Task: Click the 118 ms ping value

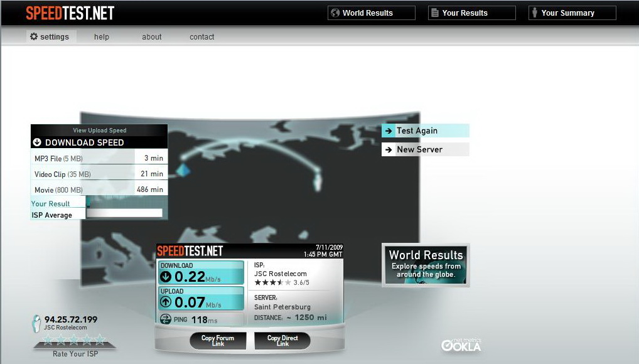Action: click(204, 320)
